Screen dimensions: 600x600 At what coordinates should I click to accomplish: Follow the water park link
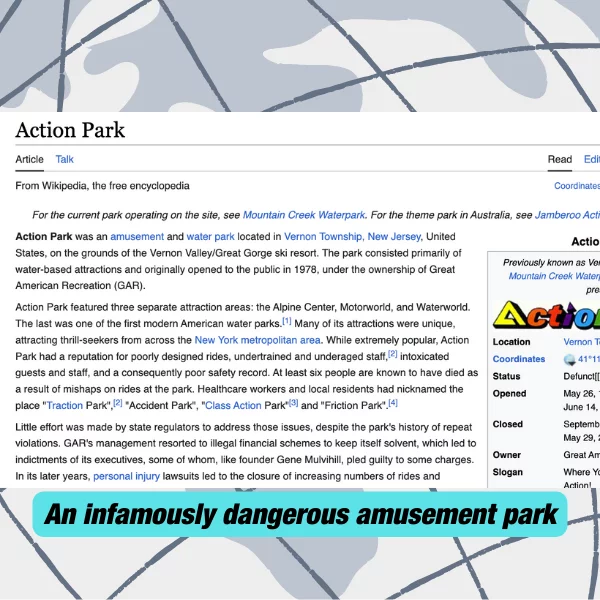pos(210,236)
